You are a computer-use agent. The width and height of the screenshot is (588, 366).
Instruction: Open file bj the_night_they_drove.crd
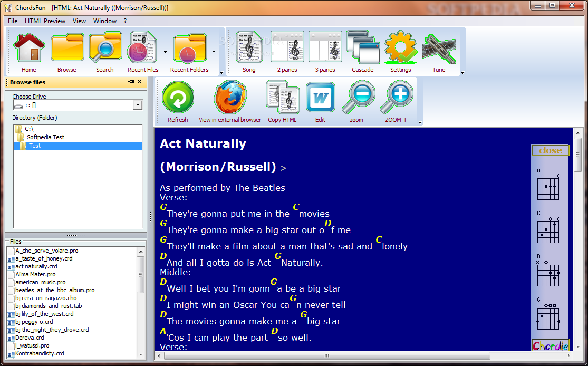click(x=52, y=329)
